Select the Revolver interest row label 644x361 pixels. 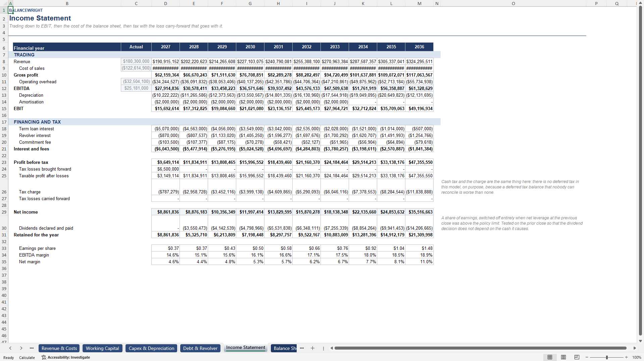tap(35, 135)
